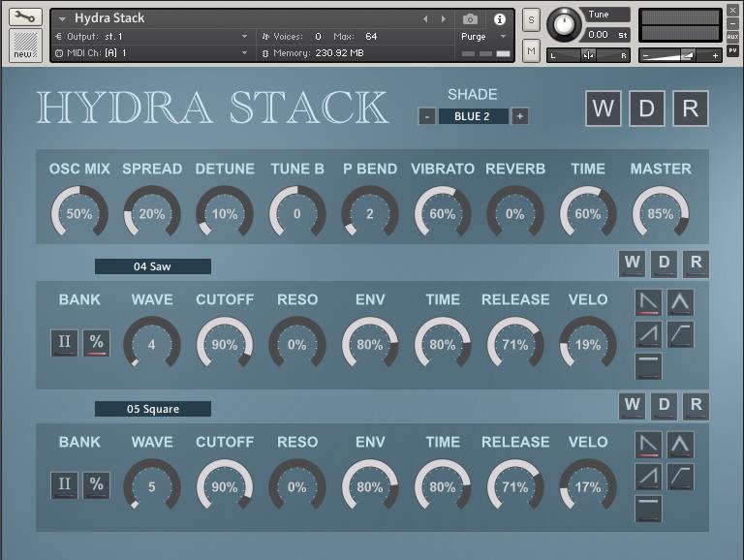Go to previous instrument arrow

coord(425,19)
